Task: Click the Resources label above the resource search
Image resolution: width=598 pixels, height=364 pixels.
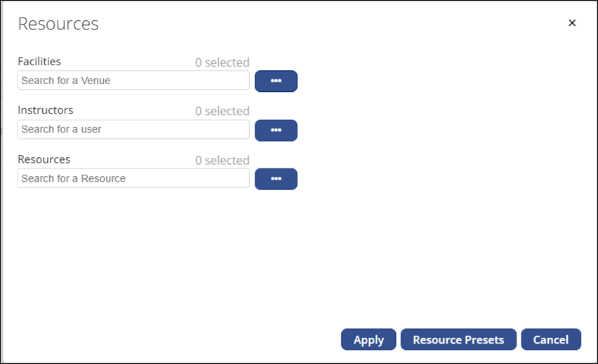Action: (44, 159)
